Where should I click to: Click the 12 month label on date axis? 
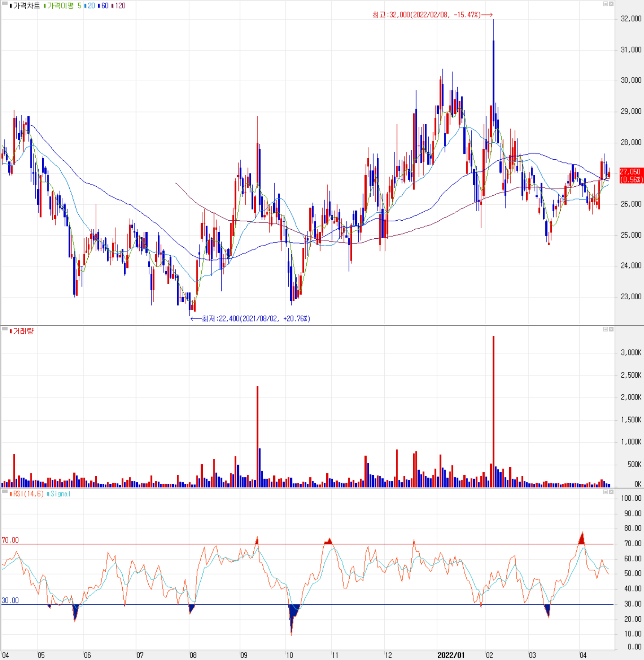pyautogui.click(x=388, y=655)
